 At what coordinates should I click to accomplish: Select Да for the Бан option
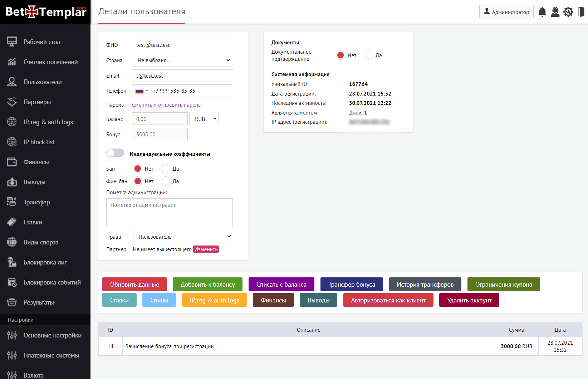(166, 169)
